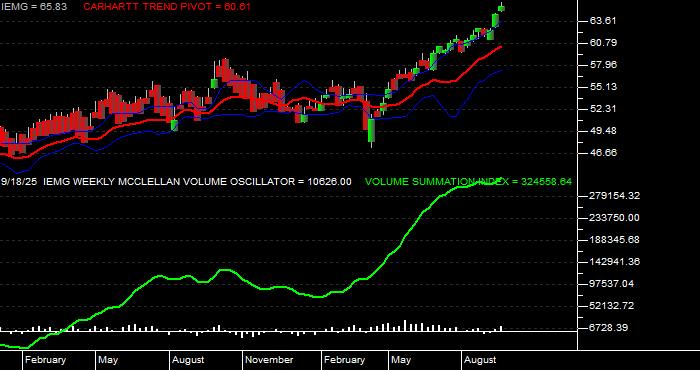Viewport: 700px width, 370px height.
Task: Click the 188345.68 summation axis value
Action: pos(614,240)
